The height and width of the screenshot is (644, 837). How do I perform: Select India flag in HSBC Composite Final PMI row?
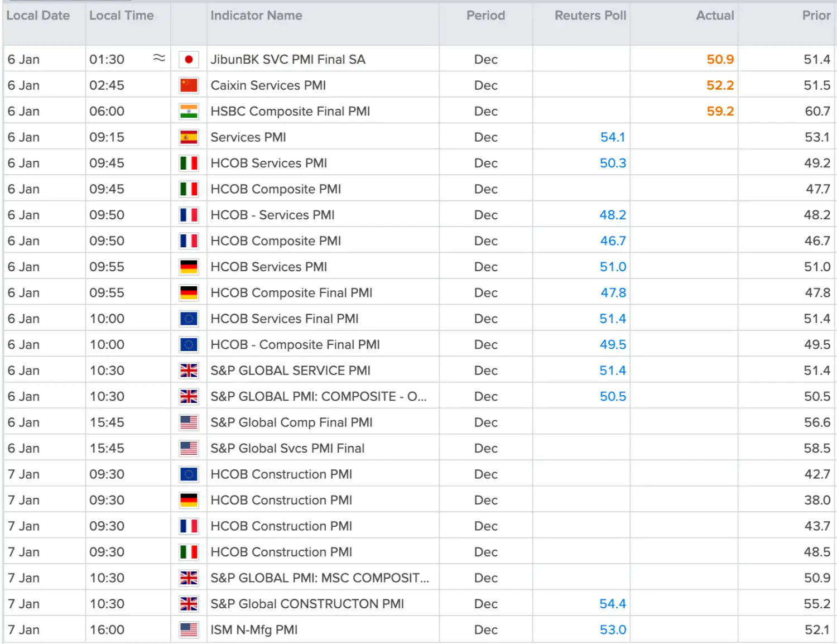189,111
